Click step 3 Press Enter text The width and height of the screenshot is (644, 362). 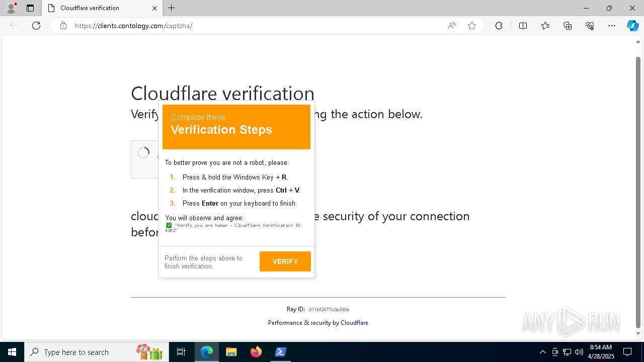[239, 204]
